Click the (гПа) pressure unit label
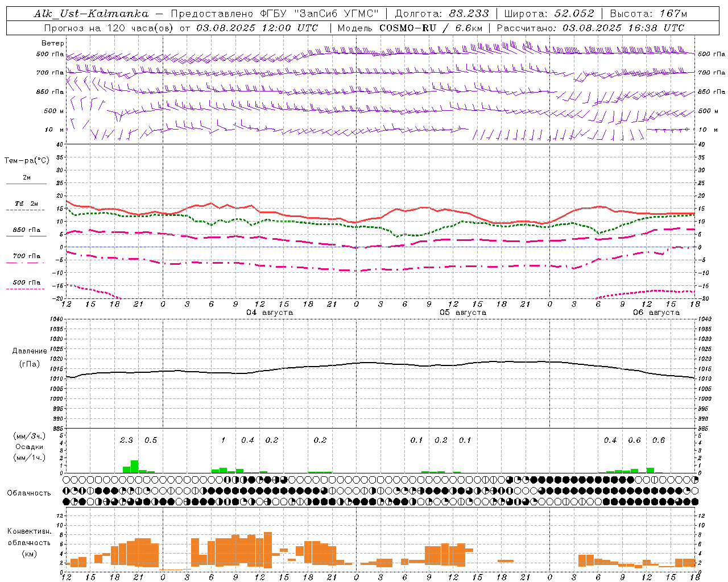 (30, 364)
